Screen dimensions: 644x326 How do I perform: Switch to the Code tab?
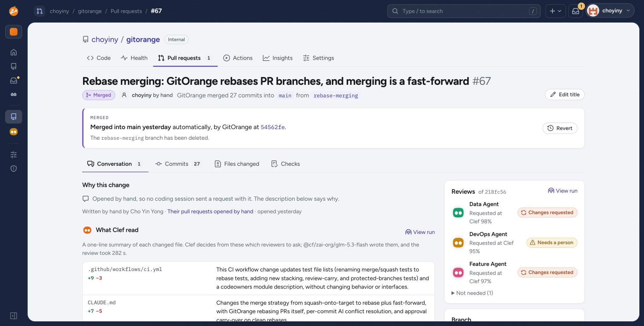click(x=99, y=58)
